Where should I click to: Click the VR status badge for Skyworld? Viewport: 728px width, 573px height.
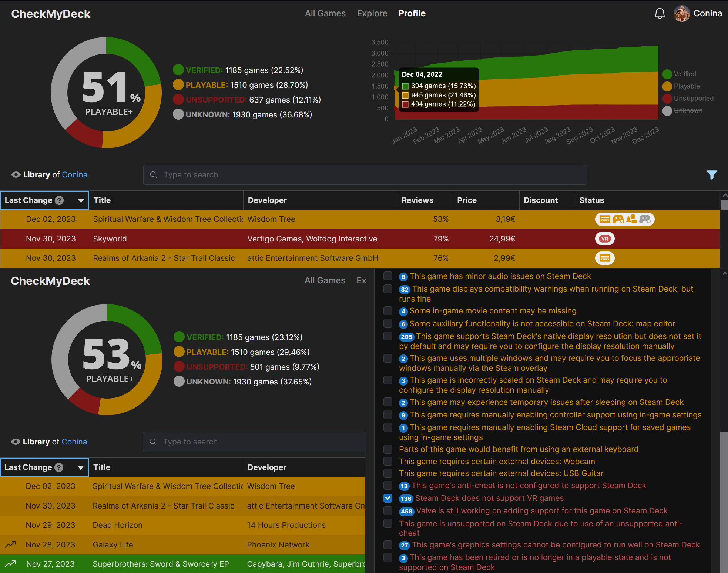[x=605, y=239]
